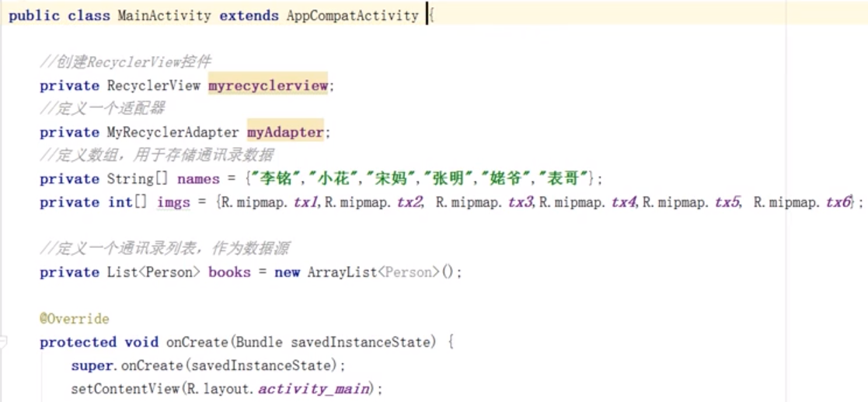
Task: Click the ArrayList constructor name
Action: [x=343, y=272]
